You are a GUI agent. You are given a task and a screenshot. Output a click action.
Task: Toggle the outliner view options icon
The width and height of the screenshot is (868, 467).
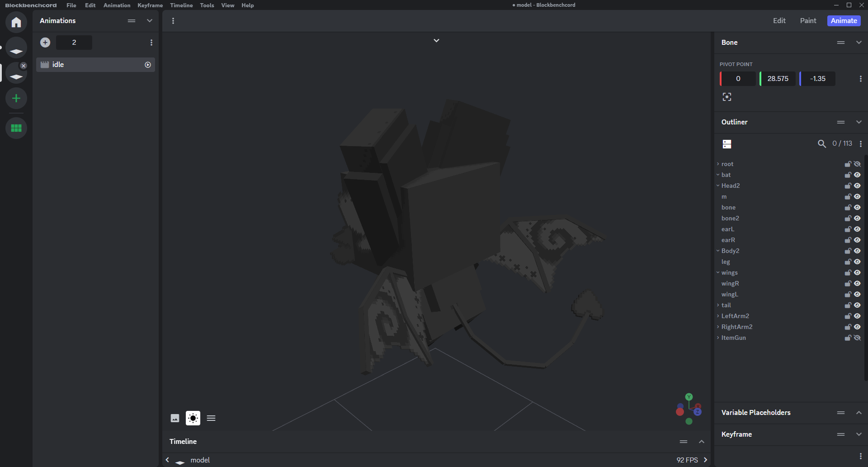pos(727,144)
